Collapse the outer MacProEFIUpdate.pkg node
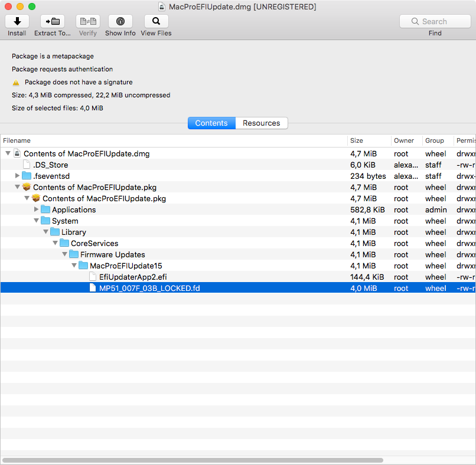The image size is (476, 465). tap(18, 187)
